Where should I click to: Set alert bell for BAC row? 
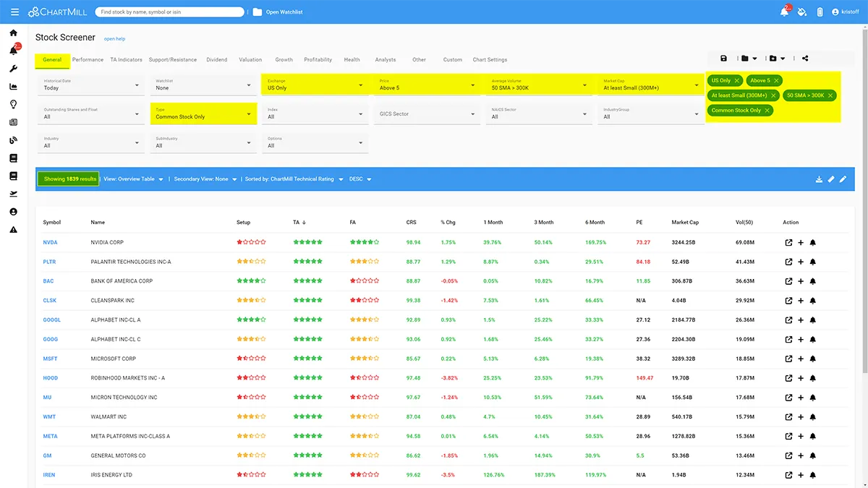click(x=812, y=281)
